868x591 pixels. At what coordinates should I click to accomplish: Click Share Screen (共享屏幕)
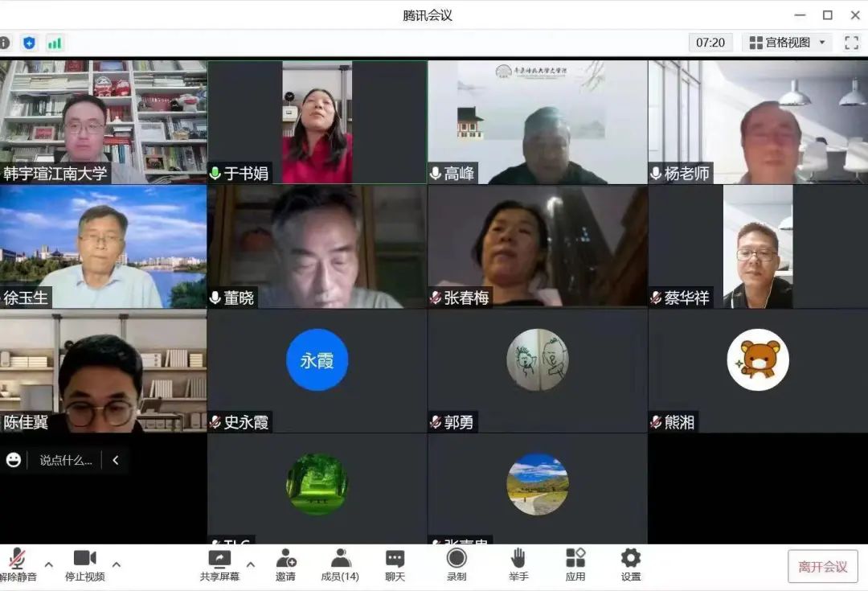pyautogui.click(x=219, y=564)
